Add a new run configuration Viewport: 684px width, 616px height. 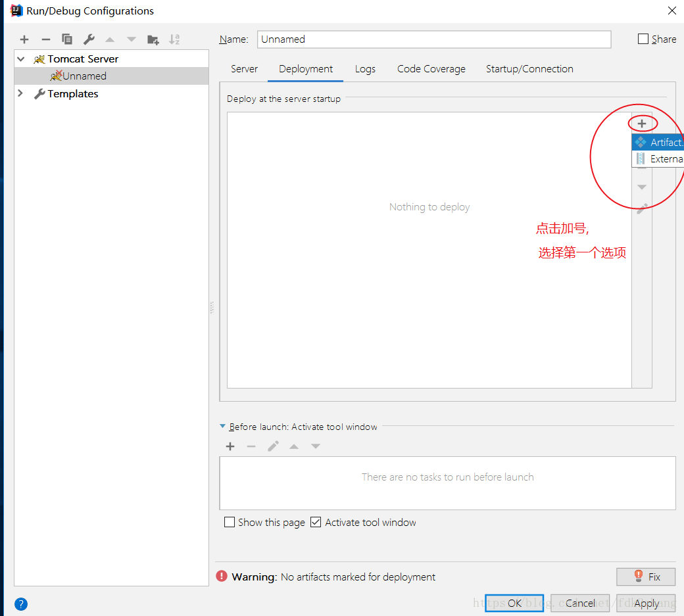[x=24, y=39]
